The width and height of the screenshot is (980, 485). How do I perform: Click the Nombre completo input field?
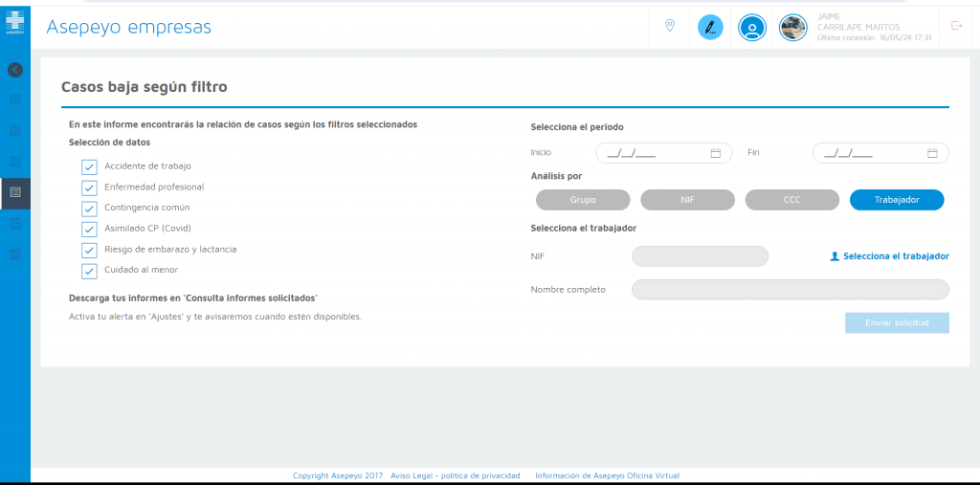click(791, 290)
